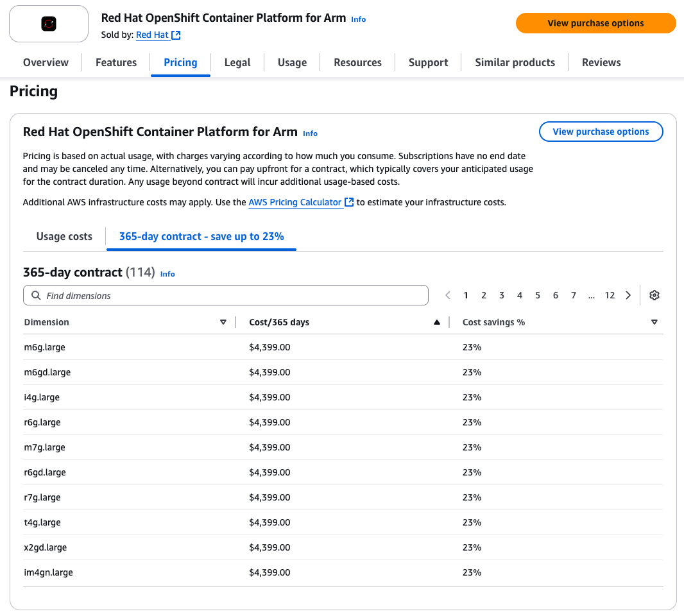
Task: Click the Cost/365 days column header
Action: pyautogui.click(x=279, y=322)
